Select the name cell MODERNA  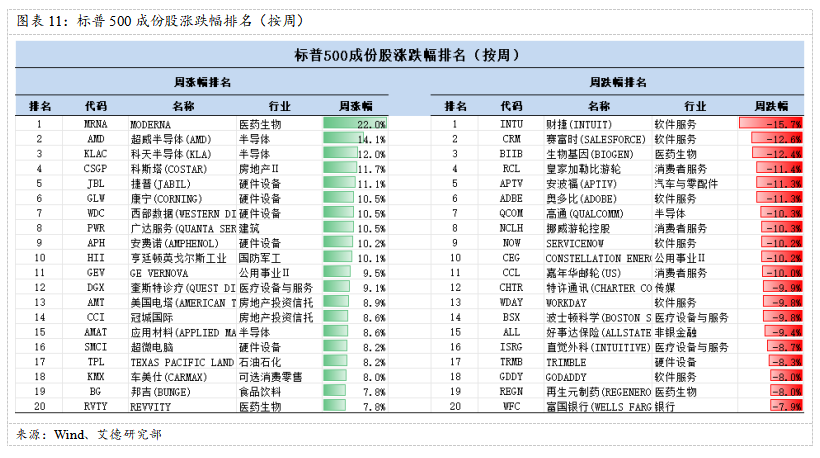[x=150, y=124]
